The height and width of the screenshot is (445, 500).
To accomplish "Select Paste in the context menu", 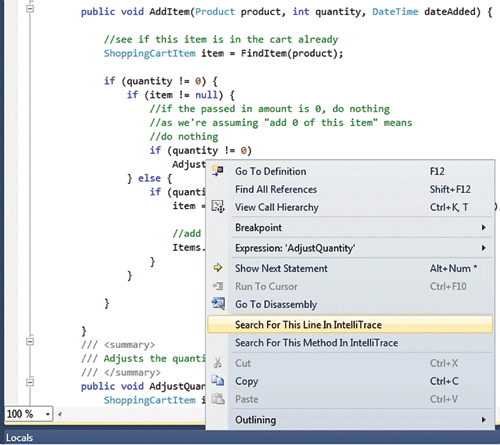I will point(350,399).
